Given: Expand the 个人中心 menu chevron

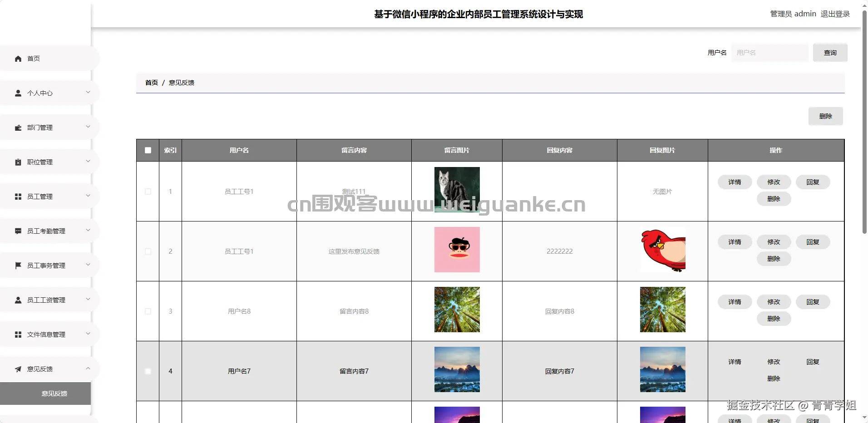Looking at the screenshot, I should click(x=88, y=92).
